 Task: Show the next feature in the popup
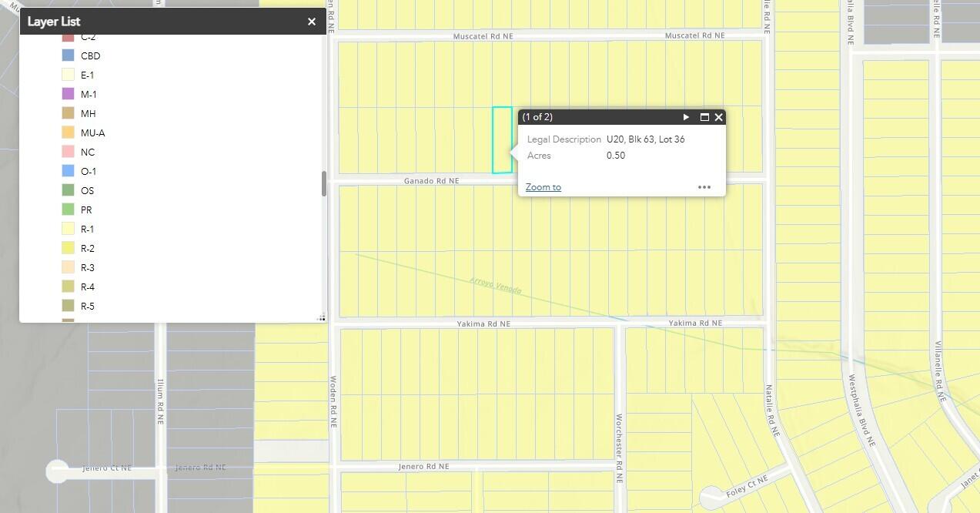point(686,117)
